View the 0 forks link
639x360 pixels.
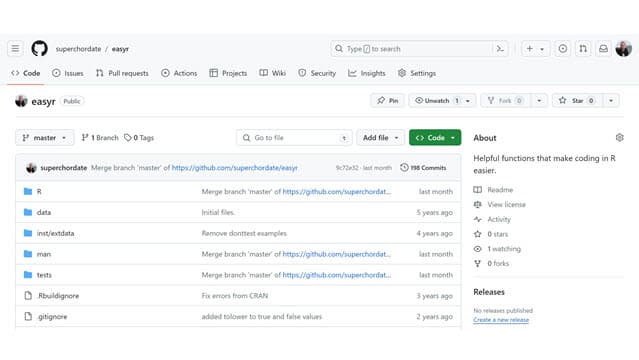pyautogui.click(x=491, y=263)
